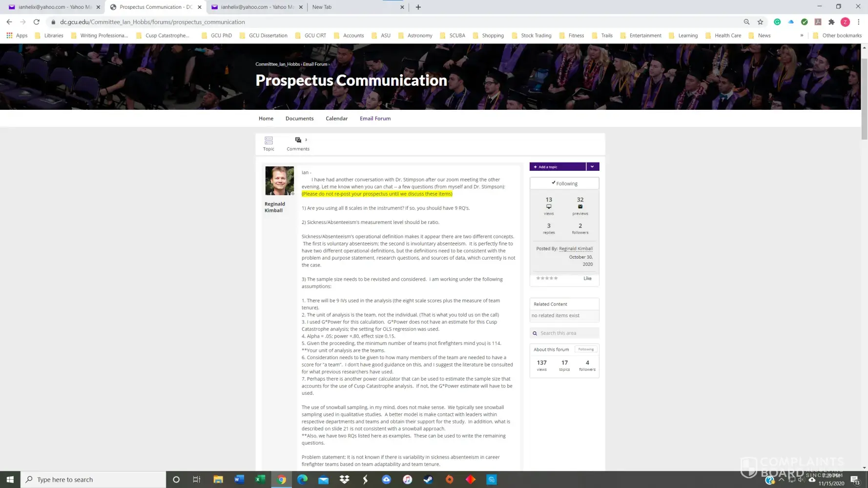
Task: Focus the Search this area field
Action: (564, 333)
